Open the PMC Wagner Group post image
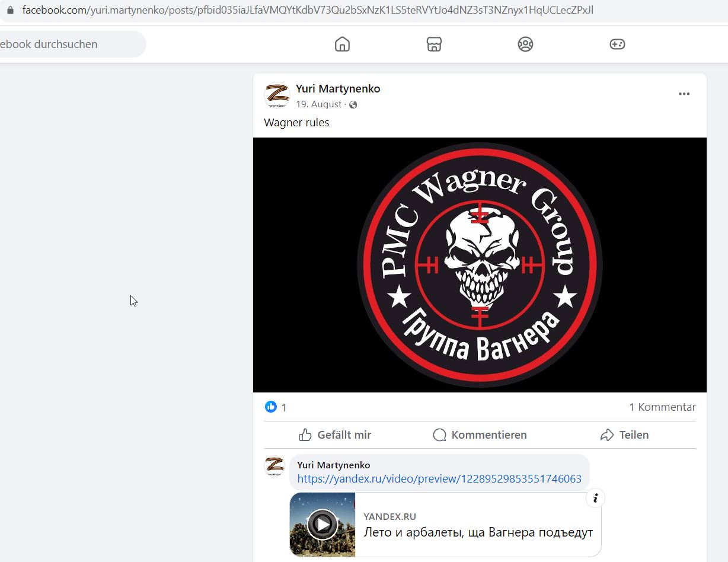 [480, 265]
